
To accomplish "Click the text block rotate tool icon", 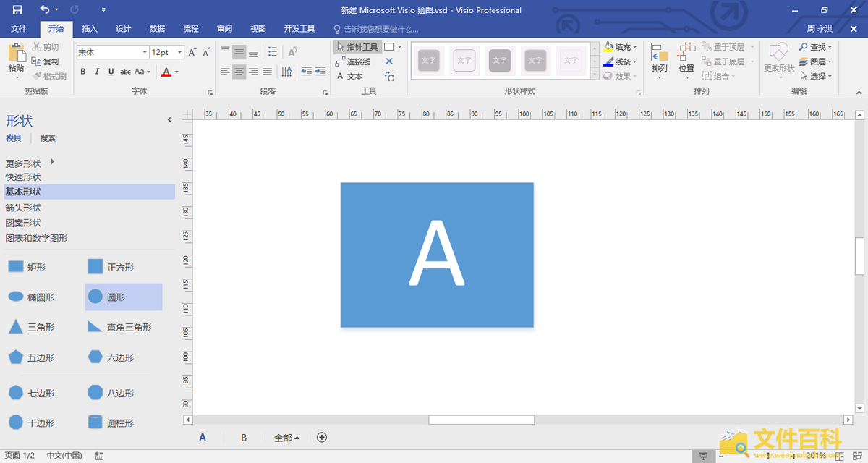I will click(389, 76).
